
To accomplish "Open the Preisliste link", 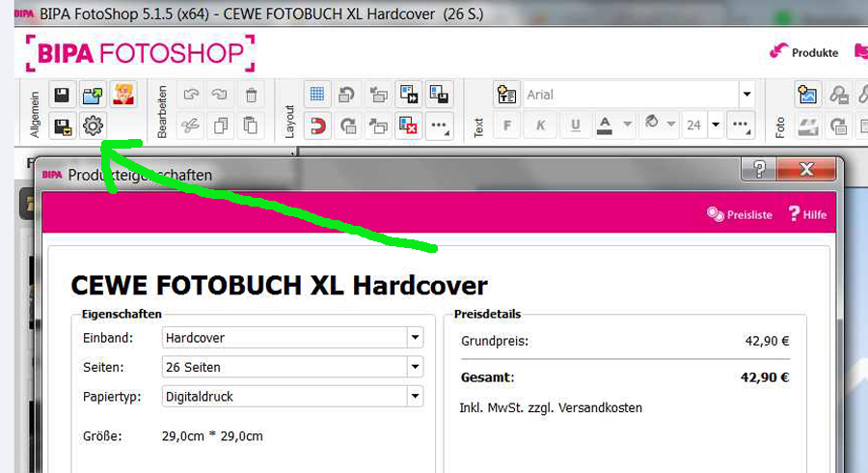I will pyautogui.click(x=740, y=214).
